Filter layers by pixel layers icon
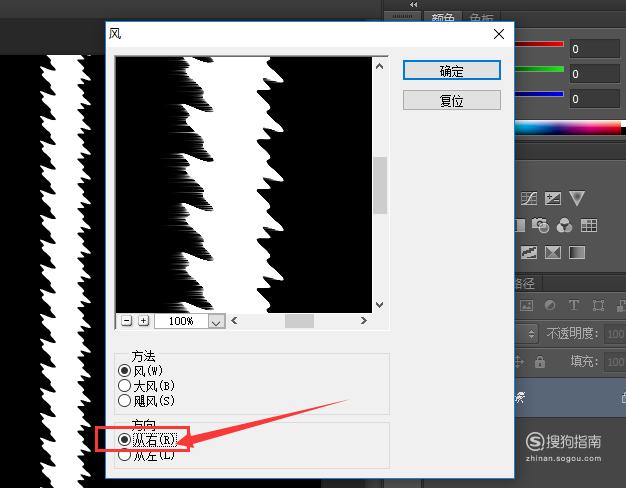626x488 pixels. click(526, 305)
